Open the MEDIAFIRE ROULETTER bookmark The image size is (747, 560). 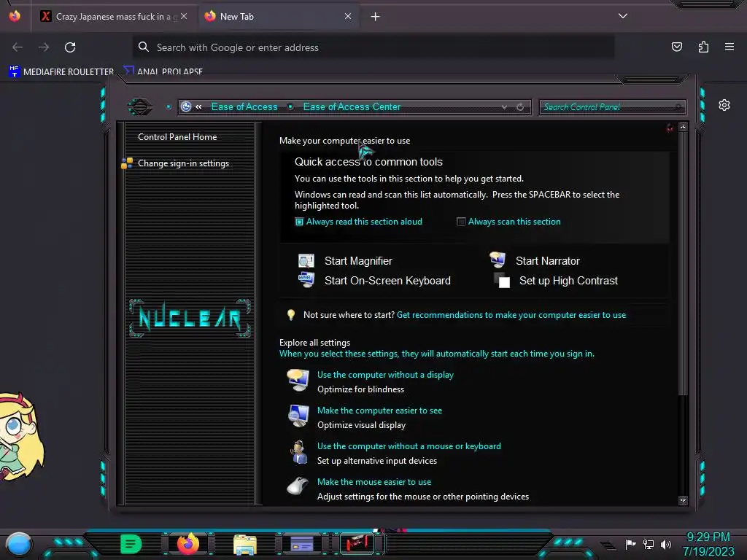[61, 71]
